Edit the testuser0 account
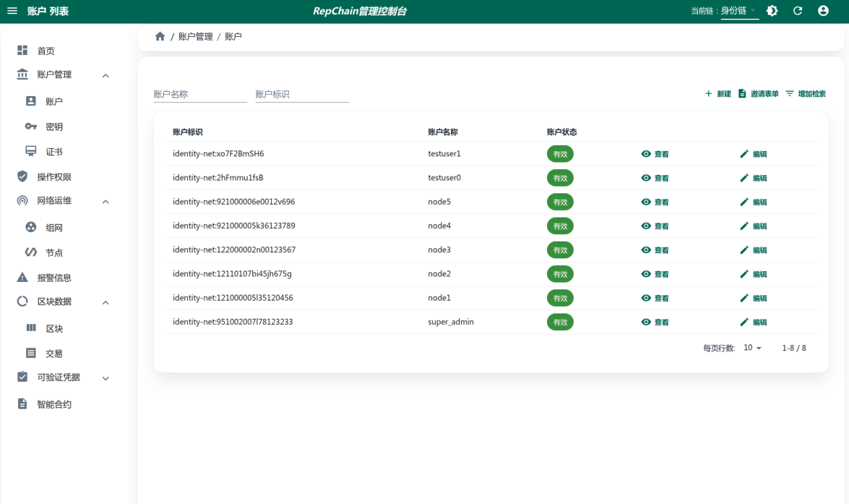849x504 pixels. (x=753, y=178)
